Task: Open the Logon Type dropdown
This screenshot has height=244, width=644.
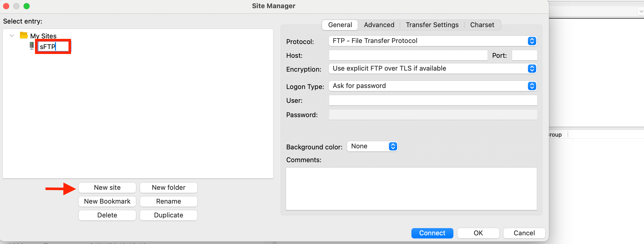Action: (433, 86)
